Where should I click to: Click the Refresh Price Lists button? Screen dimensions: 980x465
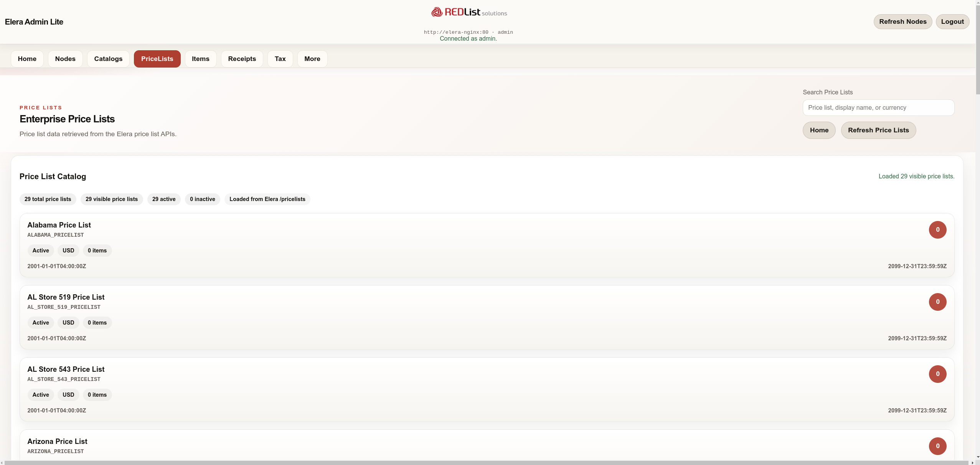878,130
